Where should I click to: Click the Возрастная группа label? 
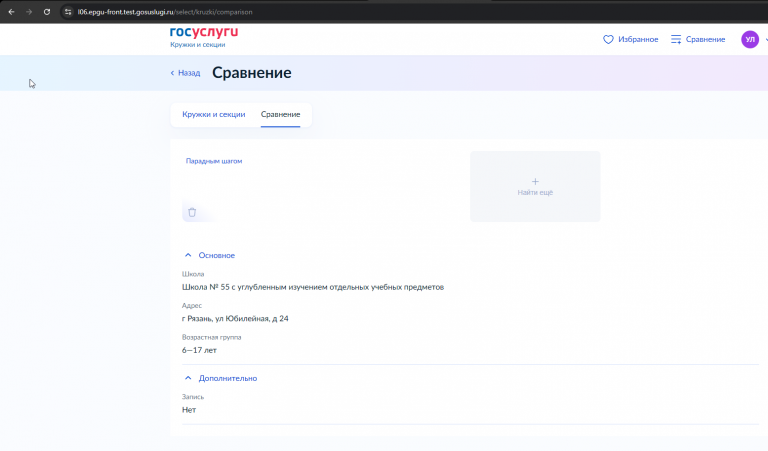pos(212,337)
